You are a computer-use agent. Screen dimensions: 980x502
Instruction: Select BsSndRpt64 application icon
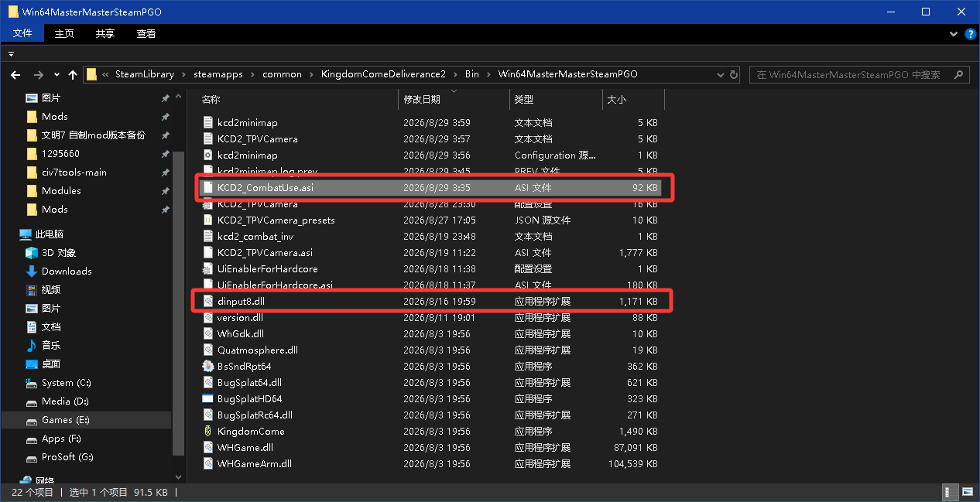(x=207, y=366)
